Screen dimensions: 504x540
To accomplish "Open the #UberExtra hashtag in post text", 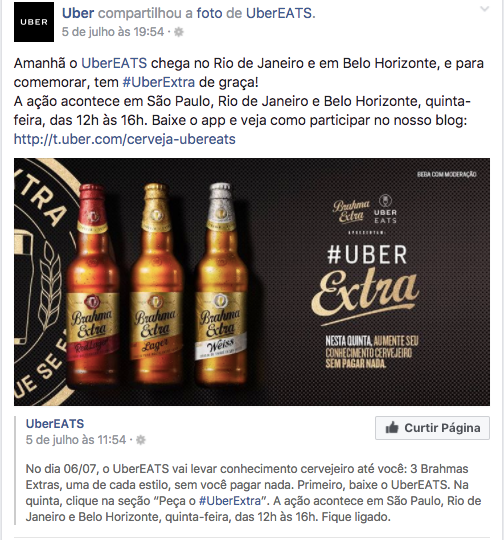I will click(x=159, y=82).
